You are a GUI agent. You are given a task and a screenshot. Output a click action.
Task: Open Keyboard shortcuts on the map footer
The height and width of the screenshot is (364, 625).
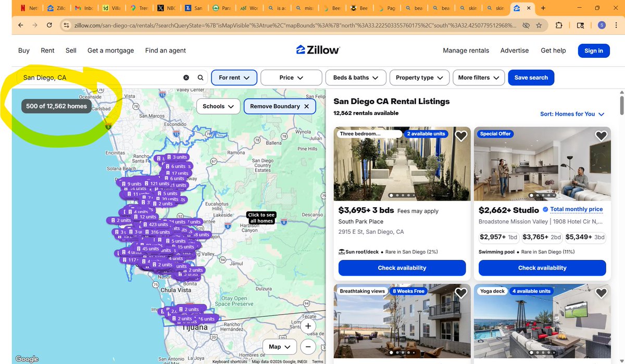coord(229,361)
